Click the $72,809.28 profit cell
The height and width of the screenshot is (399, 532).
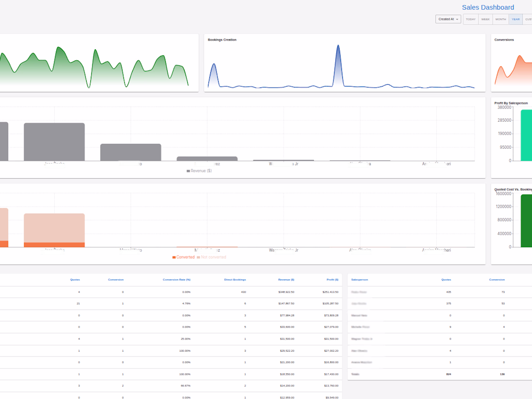pyautogui.click(x=331, y=315)
